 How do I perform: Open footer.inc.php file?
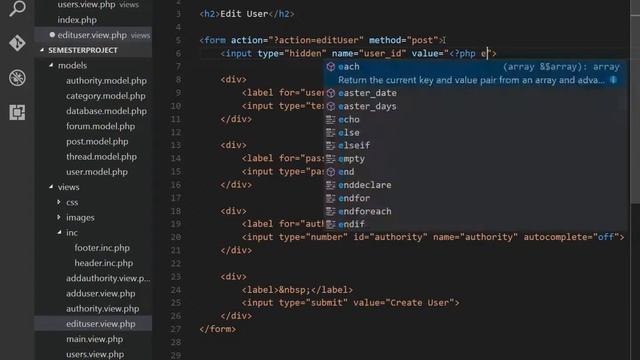click(102, 248)
